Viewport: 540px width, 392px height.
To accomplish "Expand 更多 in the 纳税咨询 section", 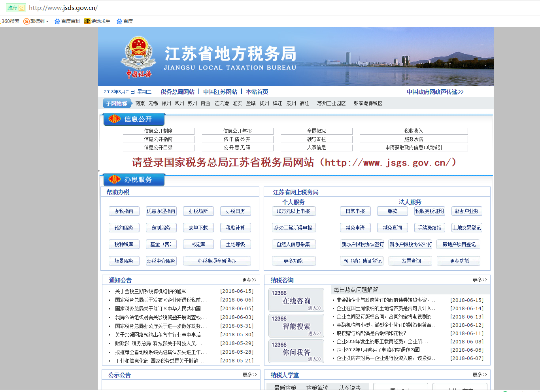I will point(480,280).
